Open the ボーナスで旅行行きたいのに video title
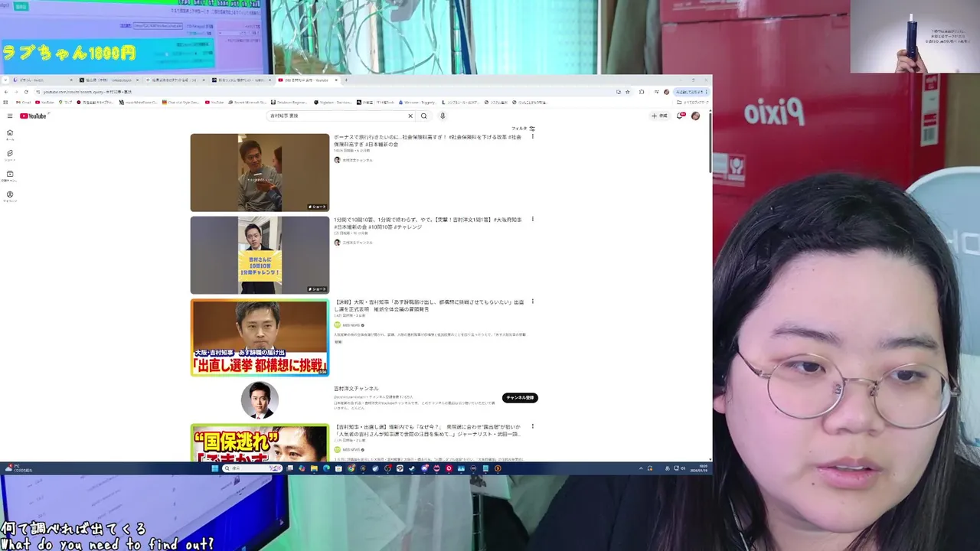 (427, 141)
